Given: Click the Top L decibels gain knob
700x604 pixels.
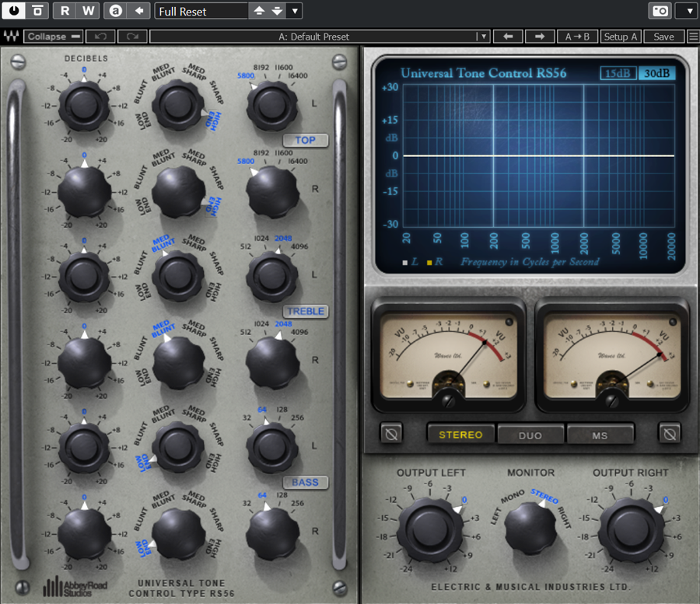Looking at the screenshot, I should 84,106.
